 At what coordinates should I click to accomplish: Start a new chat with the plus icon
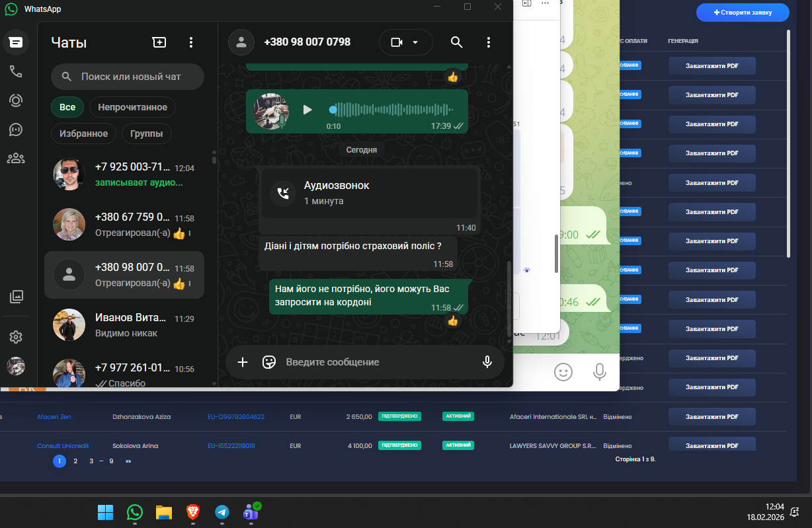coord(159,42)
